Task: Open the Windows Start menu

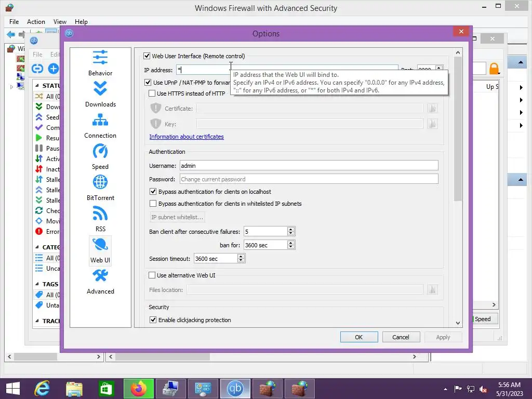Action: 13,389
